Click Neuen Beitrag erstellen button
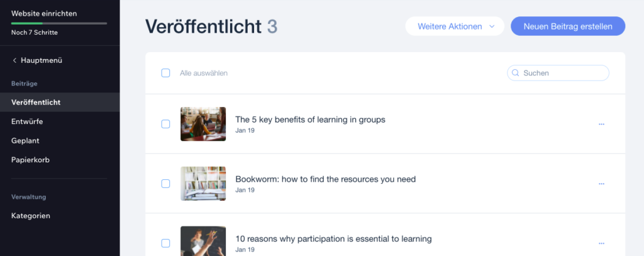 click(x=568, y=26)
